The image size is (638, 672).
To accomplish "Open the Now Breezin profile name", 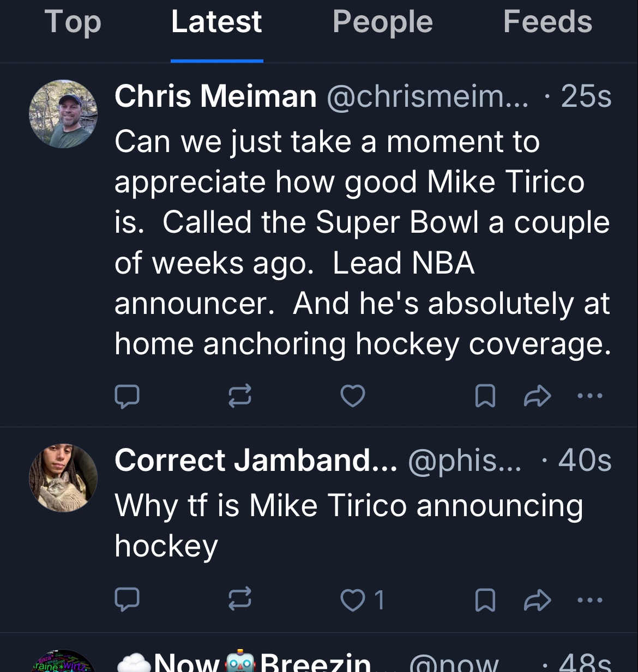I will (x=262, y=663).
